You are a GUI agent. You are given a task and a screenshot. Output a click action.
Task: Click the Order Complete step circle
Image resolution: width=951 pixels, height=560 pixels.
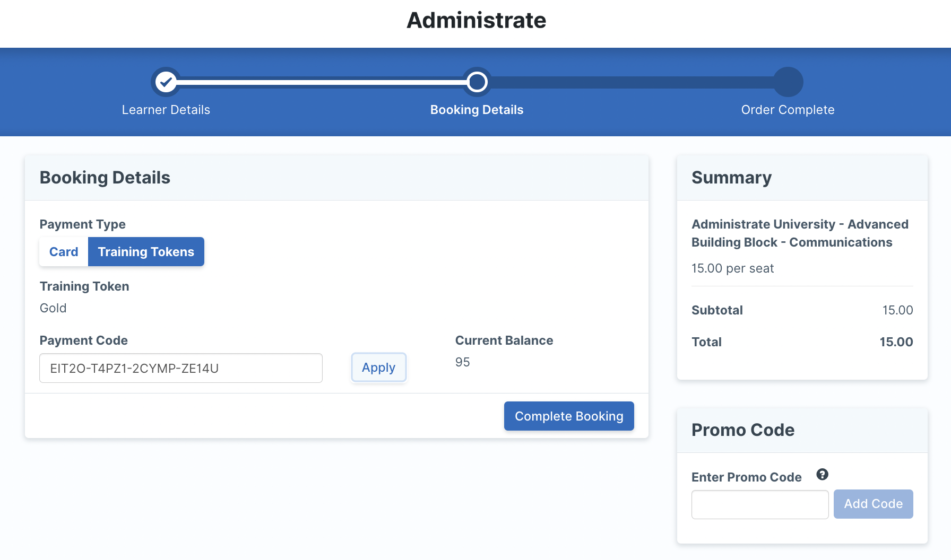pyautogui.click(x=788, y=82)
